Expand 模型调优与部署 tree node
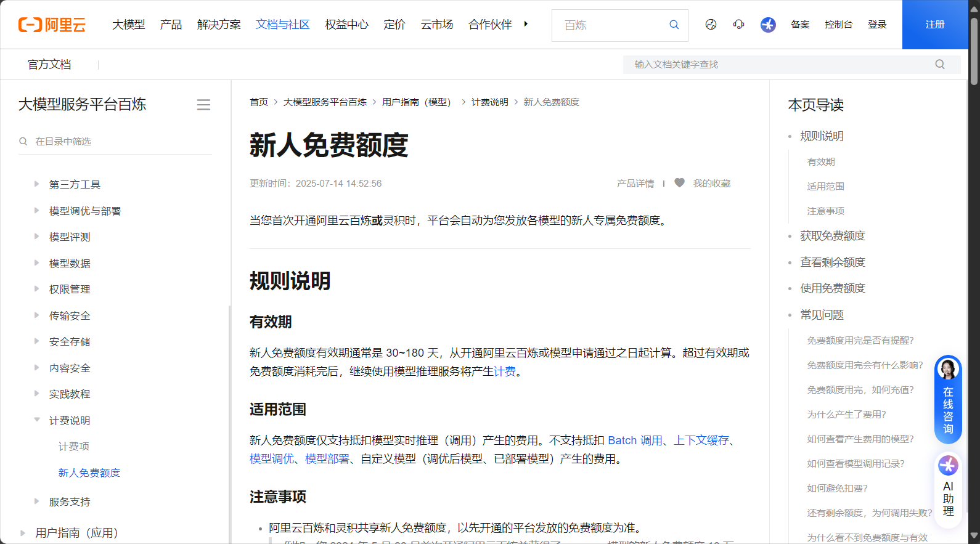Viewport: 980px width, 544px height. pyautogui.click(x=36, y=211)
